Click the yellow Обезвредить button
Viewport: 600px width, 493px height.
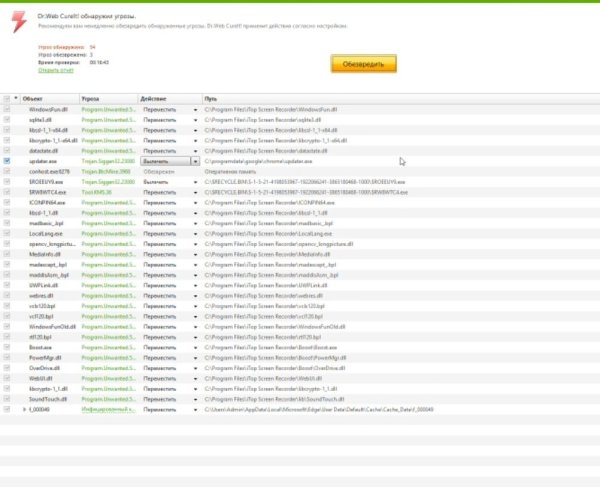tap(364, 64)
